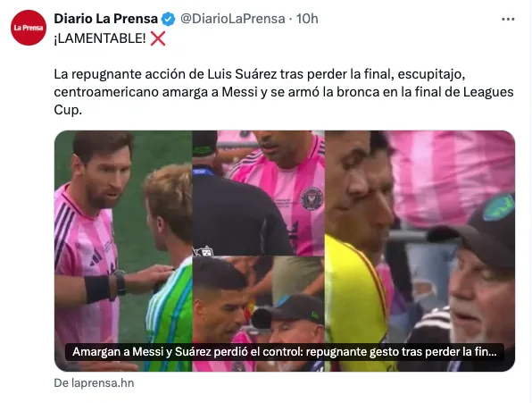
Task: Open the three-dot more options menu
Action: (x=508, y=20)
